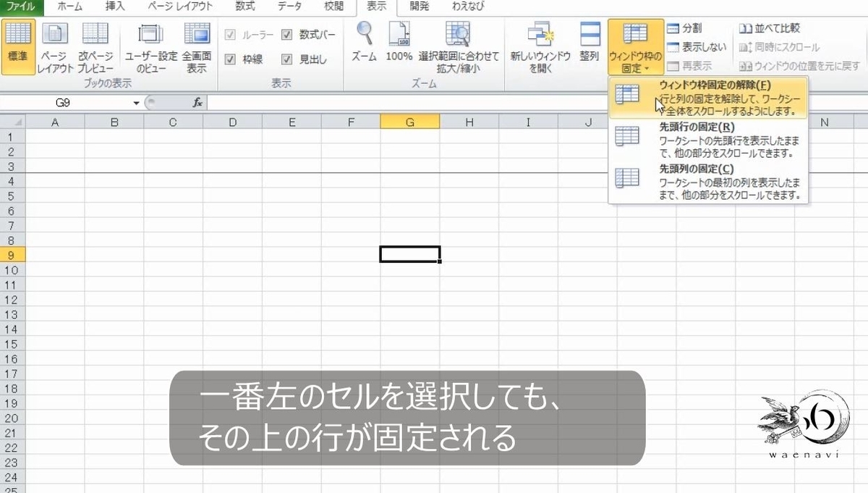Activate 全画面表示 full screen mode
868x493 pixels.
(x=195, y=43)
